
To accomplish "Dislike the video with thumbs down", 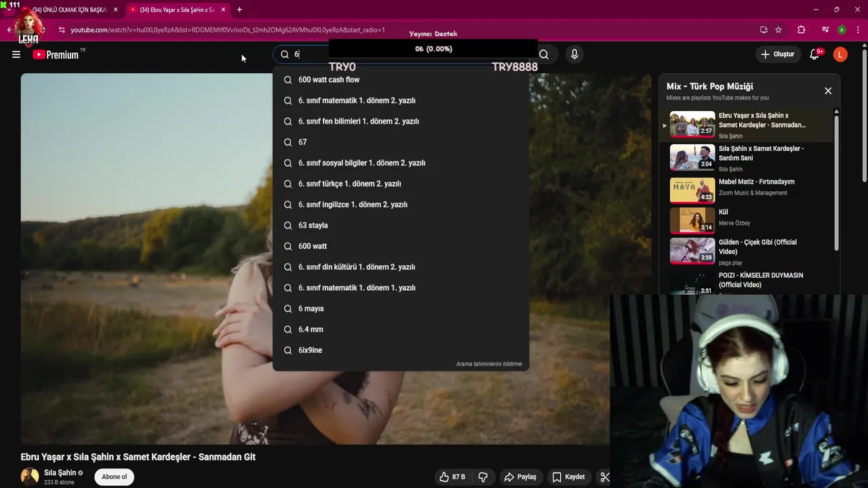I will click(x=483, y=477).
